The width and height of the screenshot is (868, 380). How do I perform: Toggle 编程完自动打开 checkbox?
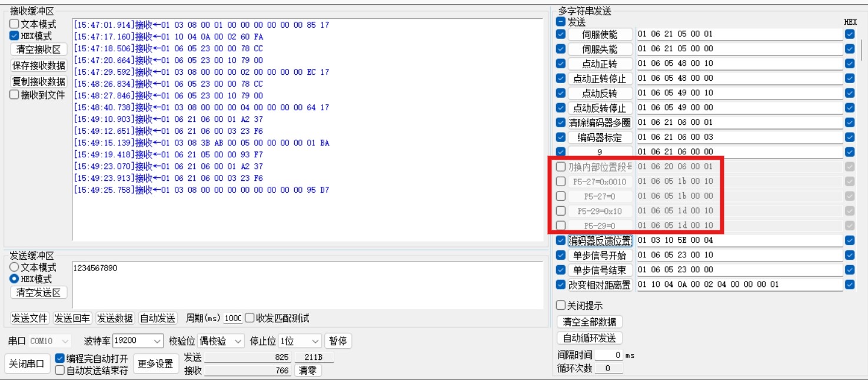[x=59, y=358]
